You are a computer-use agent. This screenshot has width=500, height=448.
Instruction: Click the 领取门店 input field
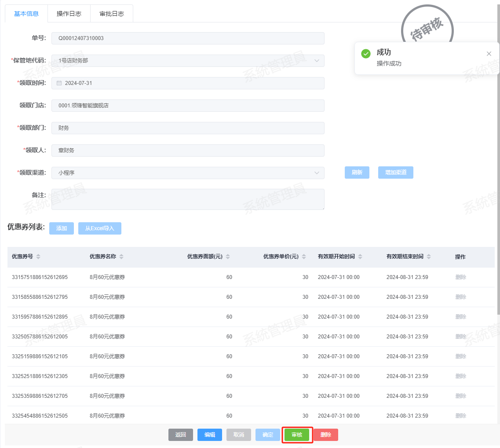(188, 106)
